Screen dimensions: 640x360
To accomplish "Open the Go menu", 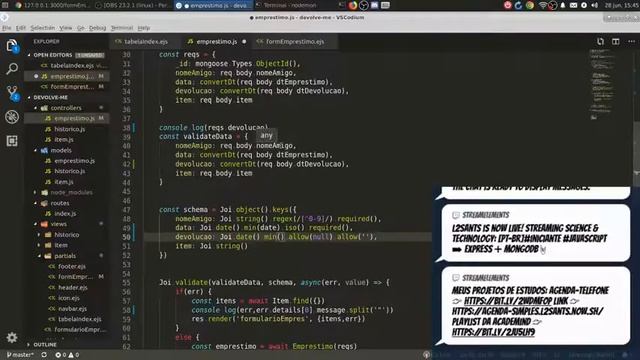I will (80, 28).
